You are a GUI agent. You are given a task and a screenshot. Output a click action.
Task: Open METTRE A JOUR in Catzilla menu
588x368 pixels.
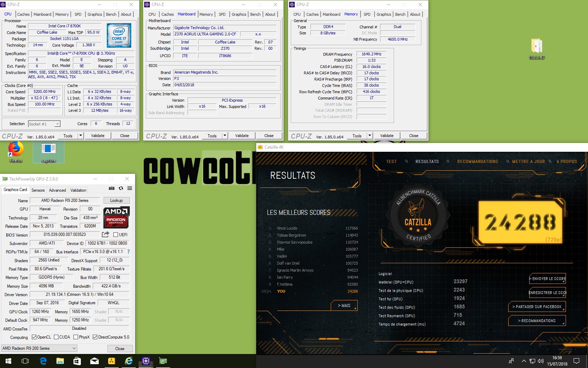[528, 162]
